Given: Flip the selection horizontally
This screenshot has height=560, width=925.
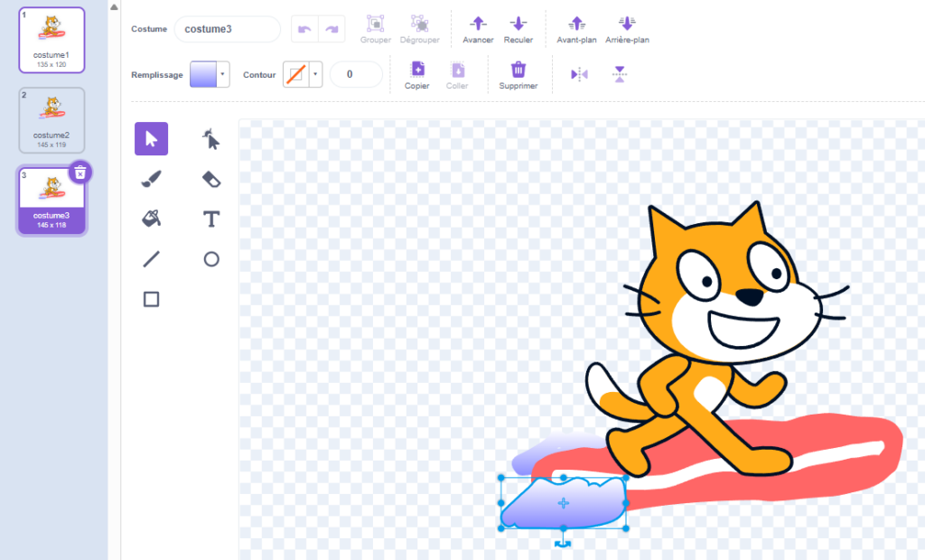Looking at the screenshot, I should (x=579, y=74).
